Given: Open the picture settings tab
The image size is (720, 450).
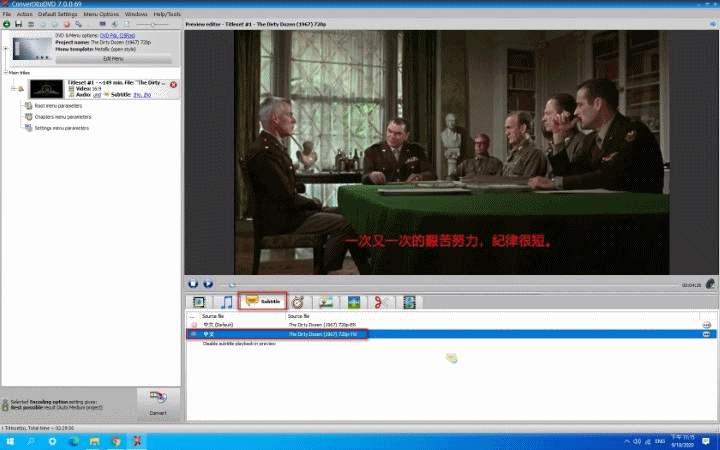Looking at the screenshot, I should point(326,302).
